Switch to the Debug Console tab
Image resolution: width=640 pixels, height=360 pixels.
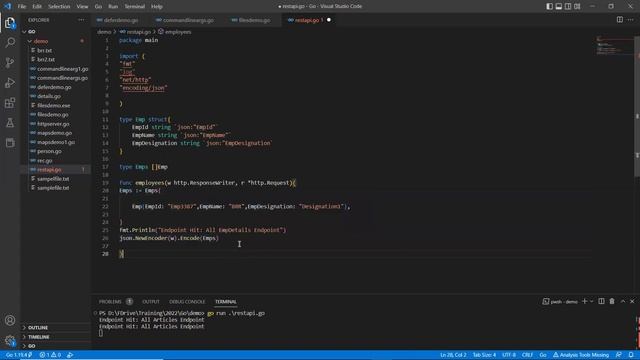[x=187, y=302]
